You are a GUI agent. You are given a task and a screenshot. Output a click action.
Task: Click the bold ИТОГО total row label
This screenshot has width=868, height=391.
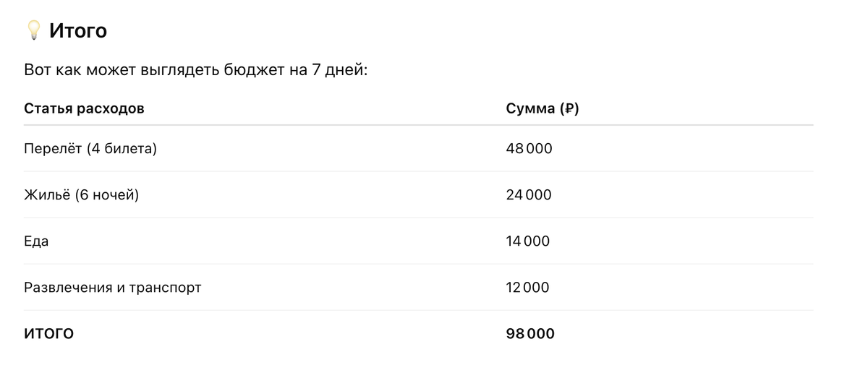48,333
